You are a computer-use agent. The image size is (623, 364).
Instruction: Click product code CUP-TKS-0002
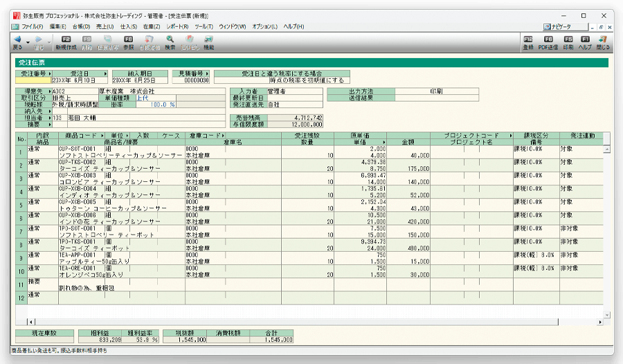pyautogui.click(x=78, y=162)
